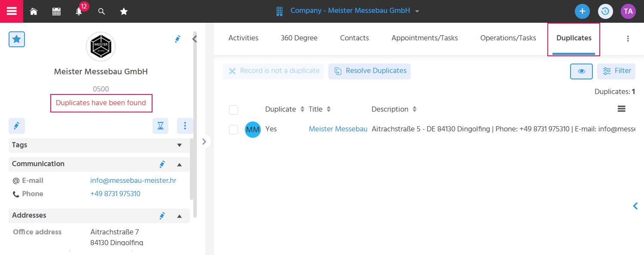Screen dimensions: 644x255
Task: Click the Resolve Duplicates button
Action: 369,71
